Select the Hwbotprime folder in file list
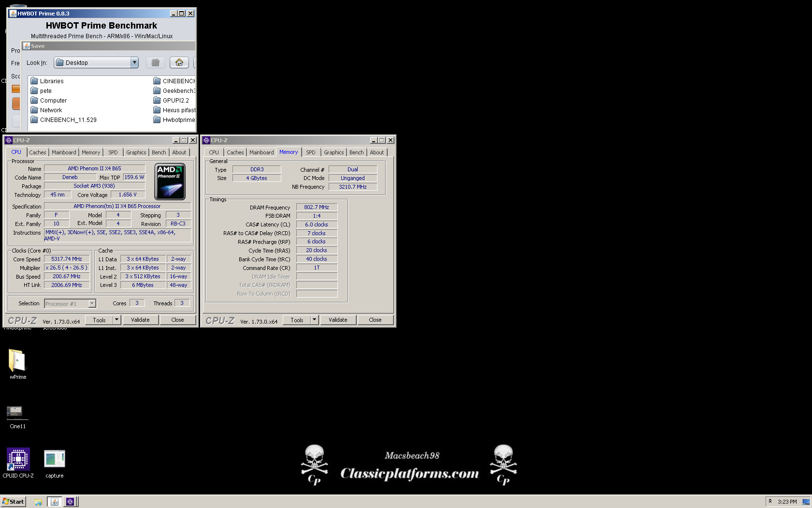This screenshot has width=812, height=508. click(174, 120)
